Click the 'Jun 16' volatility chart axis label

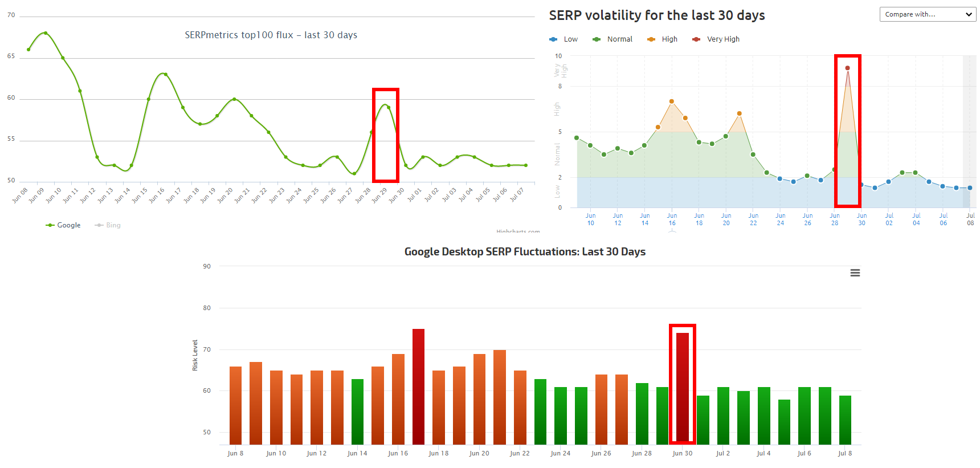coord(672,219)
